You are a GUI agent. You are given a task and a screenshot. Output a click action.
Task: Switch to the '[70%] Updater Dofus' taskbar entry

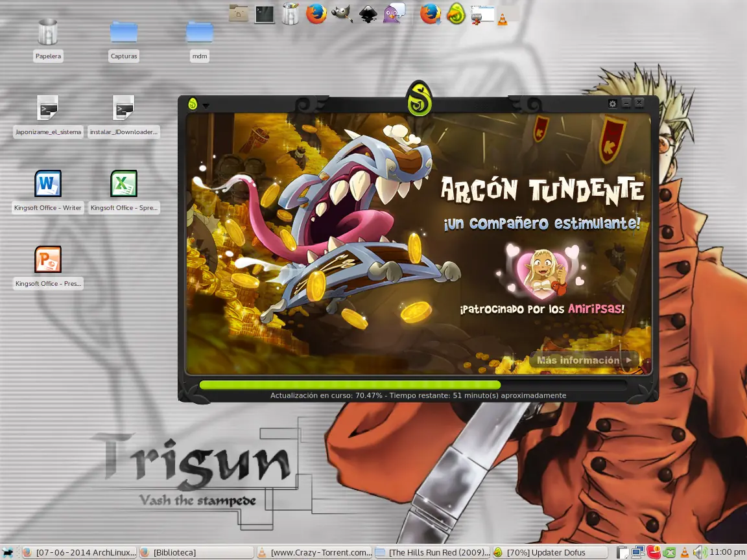(550, 552)
